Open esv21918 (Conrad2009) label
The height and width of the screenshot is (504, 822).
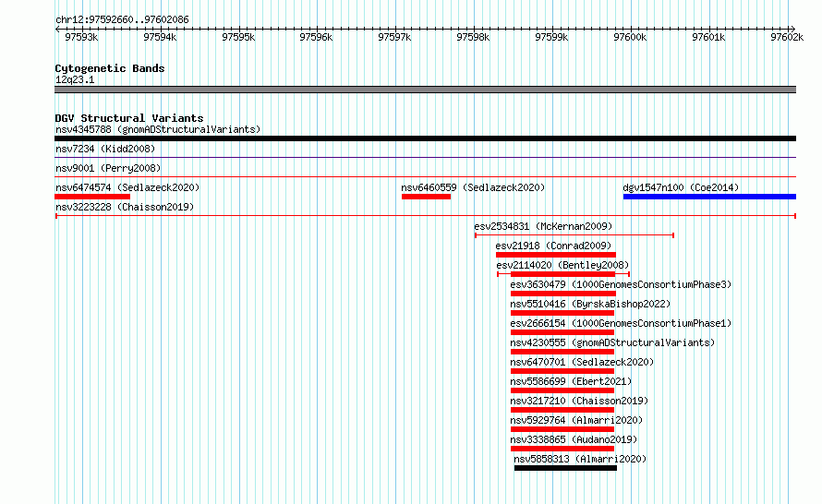pos(553,246)
